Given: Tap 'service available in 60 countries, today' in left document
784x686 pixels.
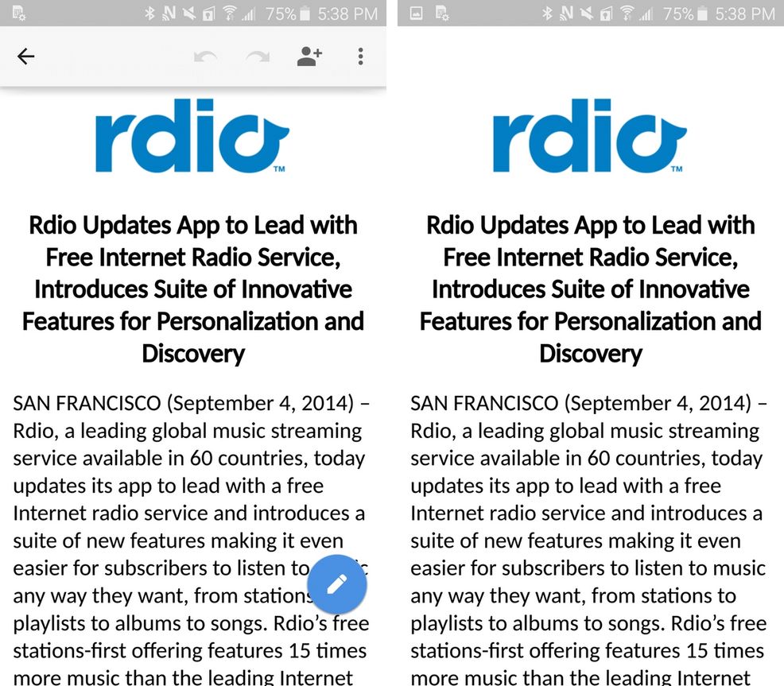Looking at the screenshot, I should [x=189, y=459].
